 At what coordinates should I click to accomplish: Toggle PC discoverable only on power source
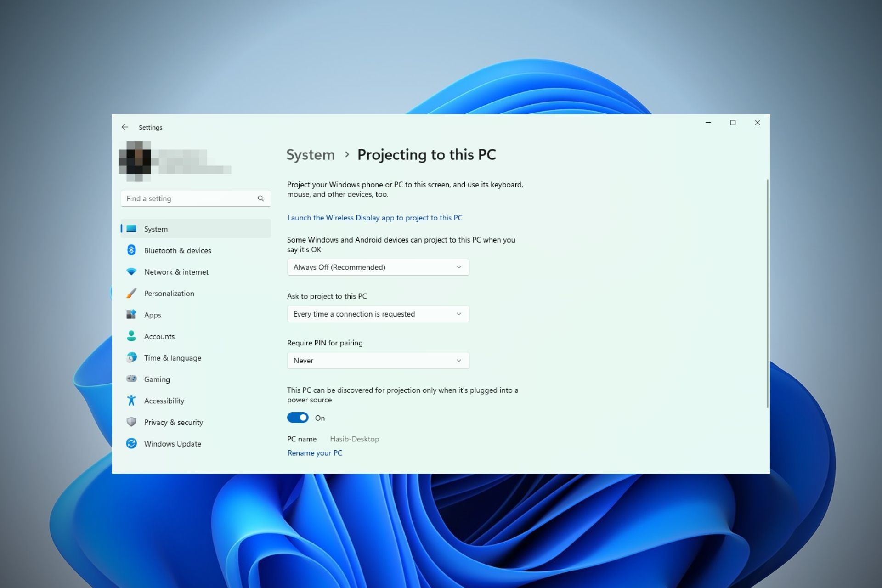(x=298, y=418)
